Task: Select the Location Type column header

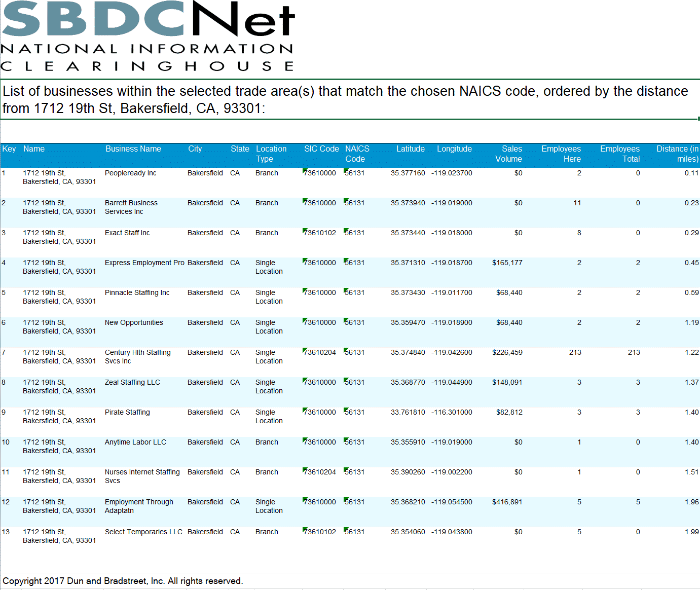Action: 271,154
